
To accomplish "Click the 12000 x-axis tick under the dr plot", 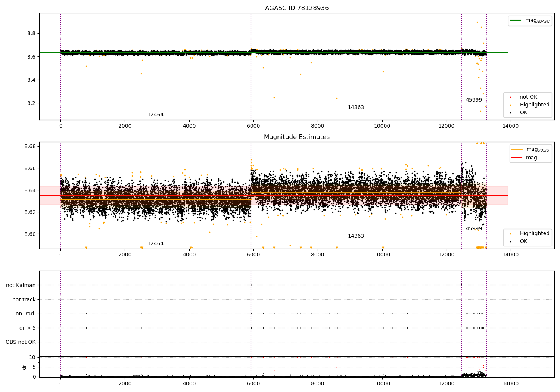I will pos(446,383).
